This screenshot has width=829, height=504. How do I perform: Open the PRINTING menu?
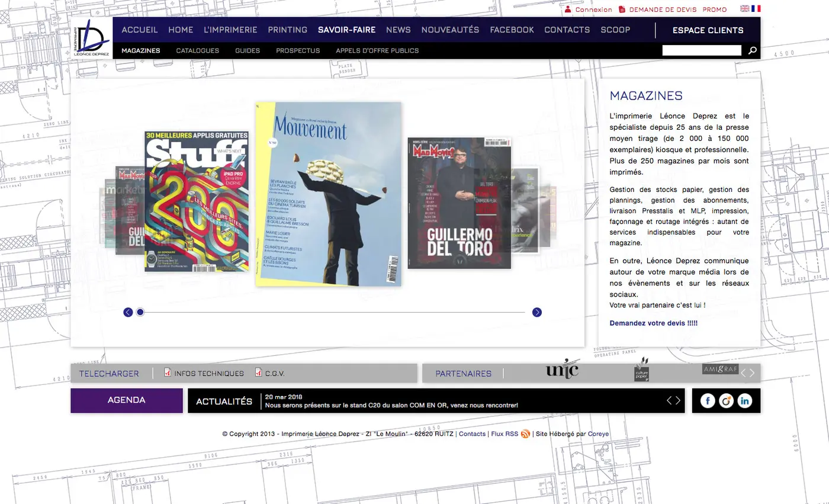pos(288,30)
